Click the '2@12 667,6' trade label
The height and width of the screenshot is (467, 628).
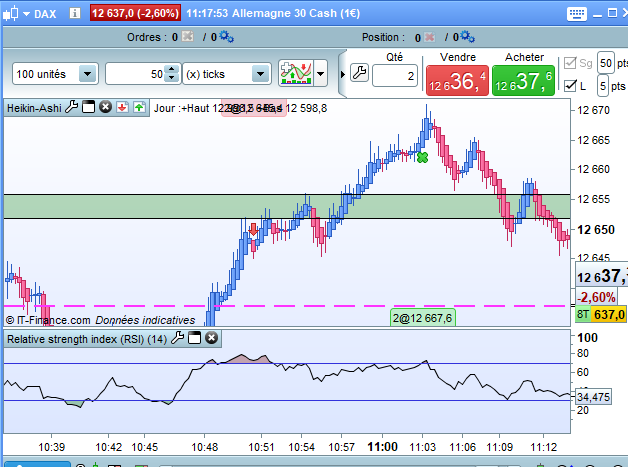click(x=423, y=318)
